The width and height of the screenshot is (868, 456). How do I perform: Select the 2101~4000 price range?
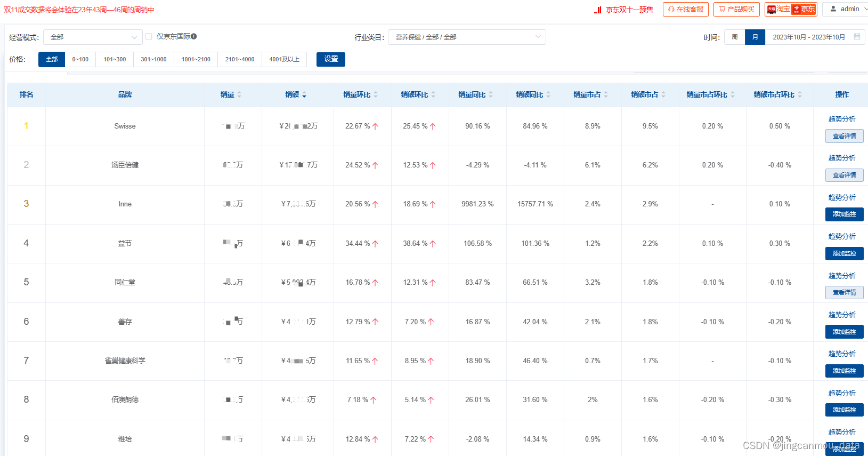[x=240, y=59]
